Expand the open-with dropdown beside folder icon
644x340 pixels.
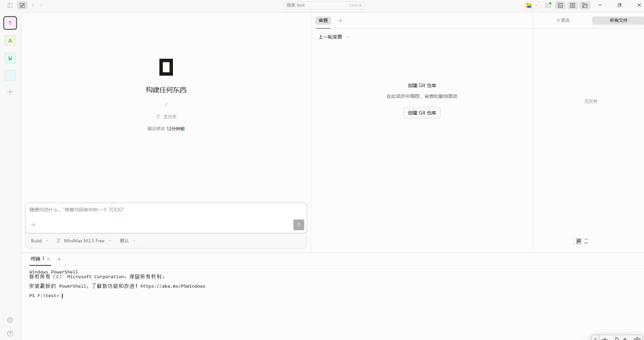pos(537,5)
